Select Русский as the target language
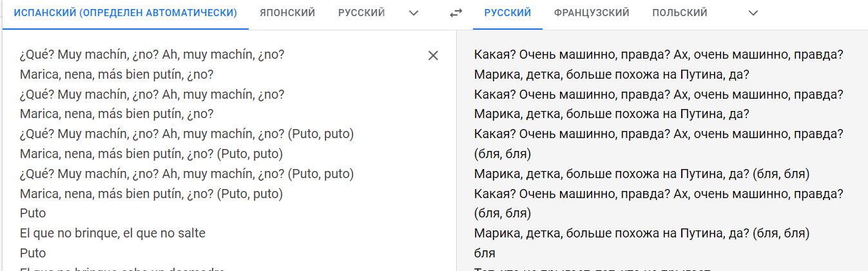868x271 pixels. pyautogui.click(x=507, y=13)
